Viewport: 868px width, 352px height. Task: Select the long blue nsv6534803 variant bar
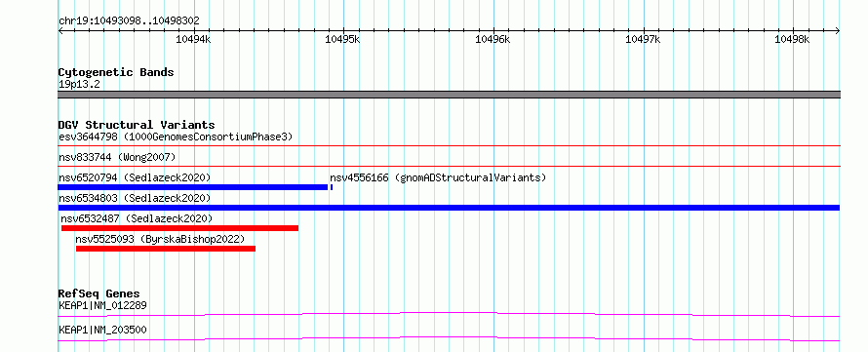[x=449, y=208]
